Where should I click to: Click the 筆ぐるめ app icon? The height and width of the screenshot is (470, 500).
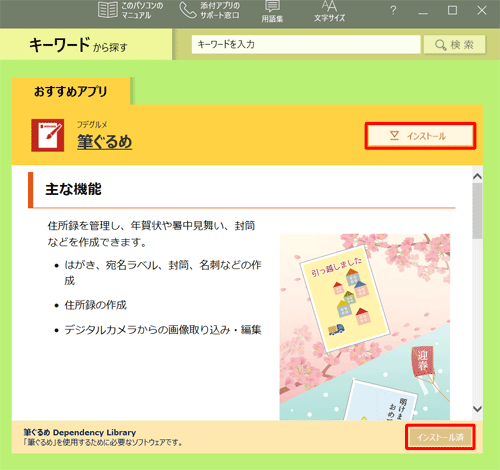48,135
